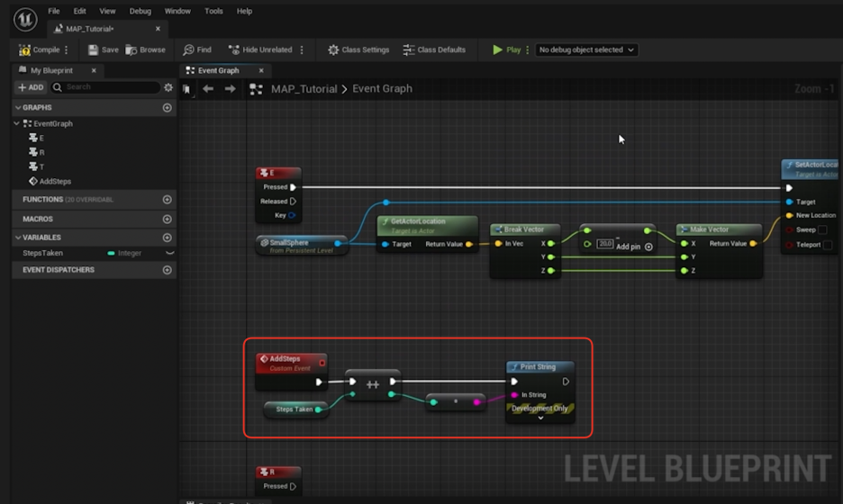Select the GetActorLocation node header
The image size is (843, 504).
click(x=428, y=225)
